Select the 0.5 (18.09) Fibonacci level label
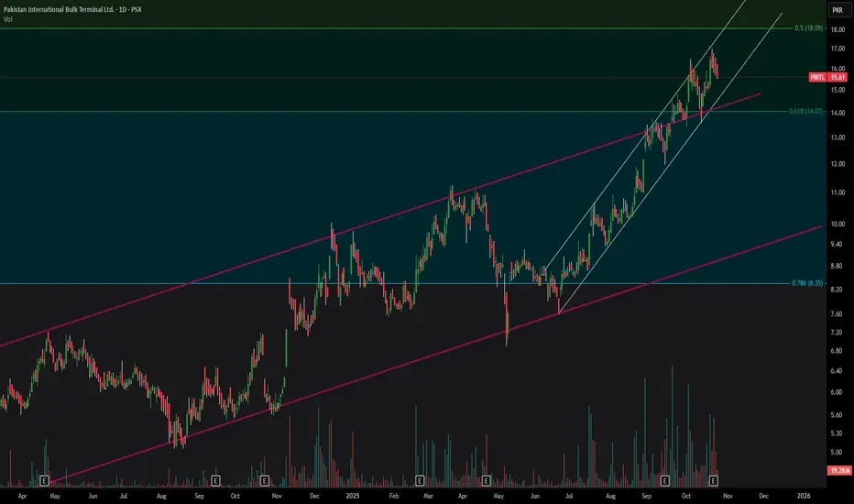 coord(809,27)
